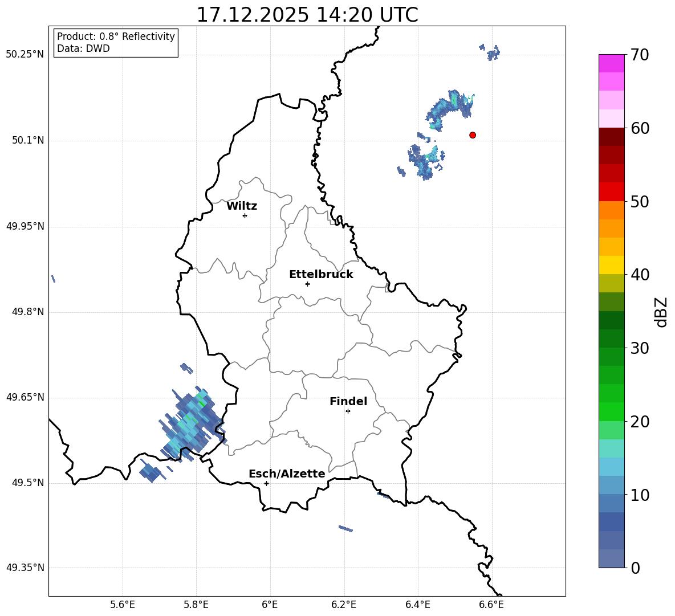675x616 pixels.
Task: Click the Findel station cross marker
Action: click(348, 411)
